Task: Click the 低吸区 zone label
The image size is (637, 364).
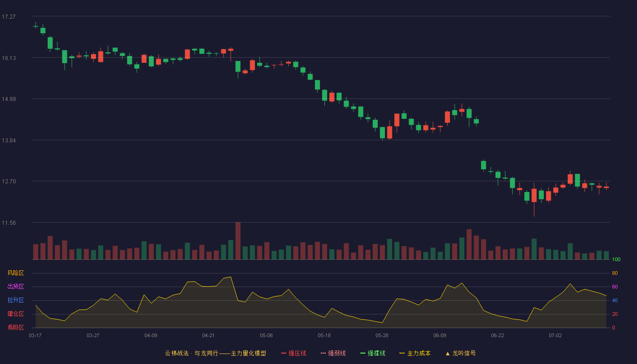Action: [16, 327]
